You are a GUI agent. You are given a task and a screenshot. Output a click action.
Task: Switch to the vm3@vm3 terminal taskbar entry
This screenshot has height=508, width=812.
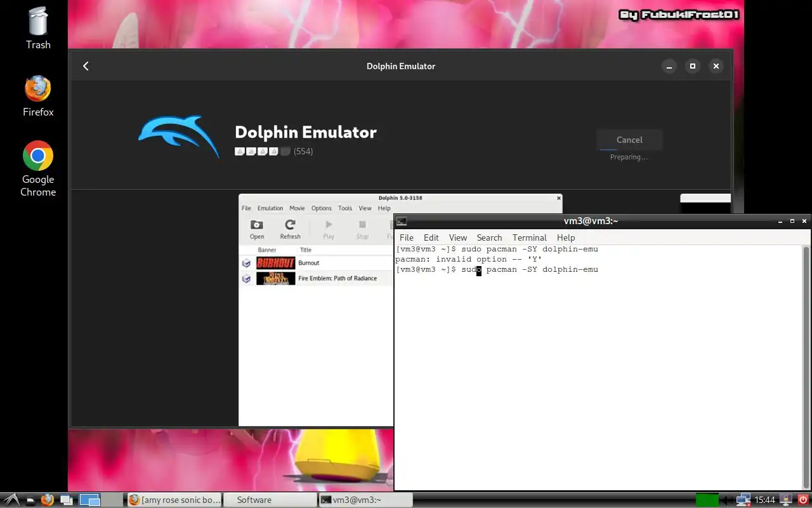[365, 500]
